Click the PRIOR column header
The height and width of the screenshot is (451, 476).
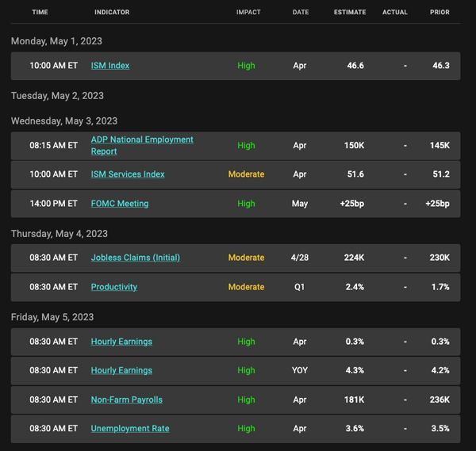[440, 12]
